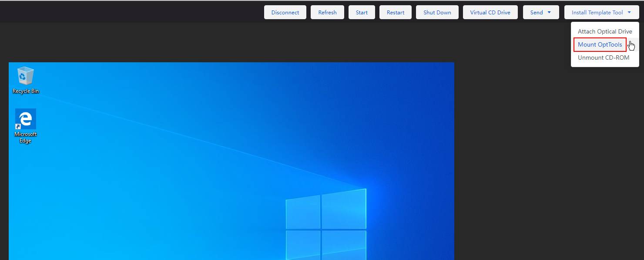Refresh the remote console view
Viewport: 644px width, 260px height.
(x=327, y=12)
